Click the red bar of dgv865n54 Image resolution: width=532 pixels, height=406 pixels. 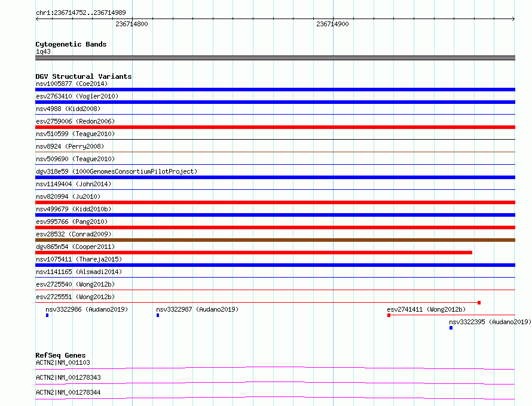[x=254, y=253]
